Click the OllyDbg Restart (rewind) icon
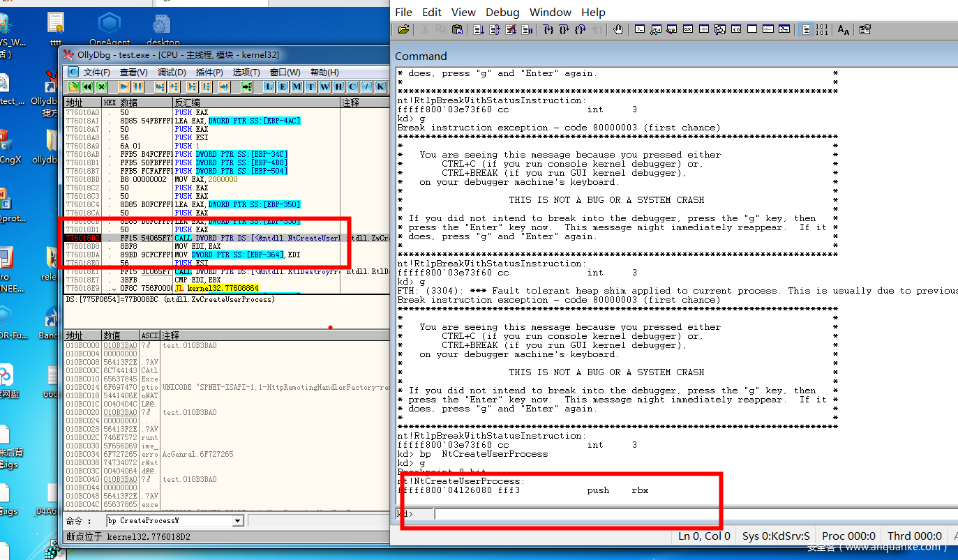The image size is (958, 560). click(87, 86)
